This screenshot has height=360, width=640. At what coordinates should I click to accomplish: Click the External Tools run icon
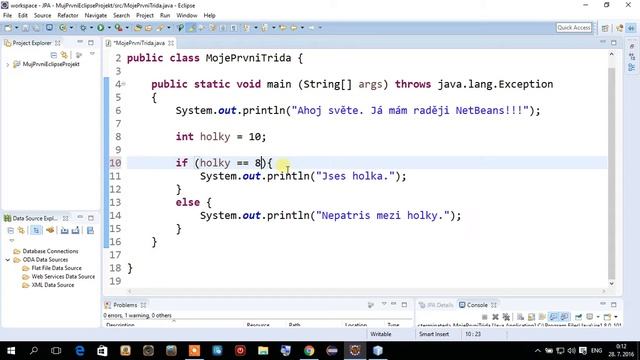(x=118, y=28)
